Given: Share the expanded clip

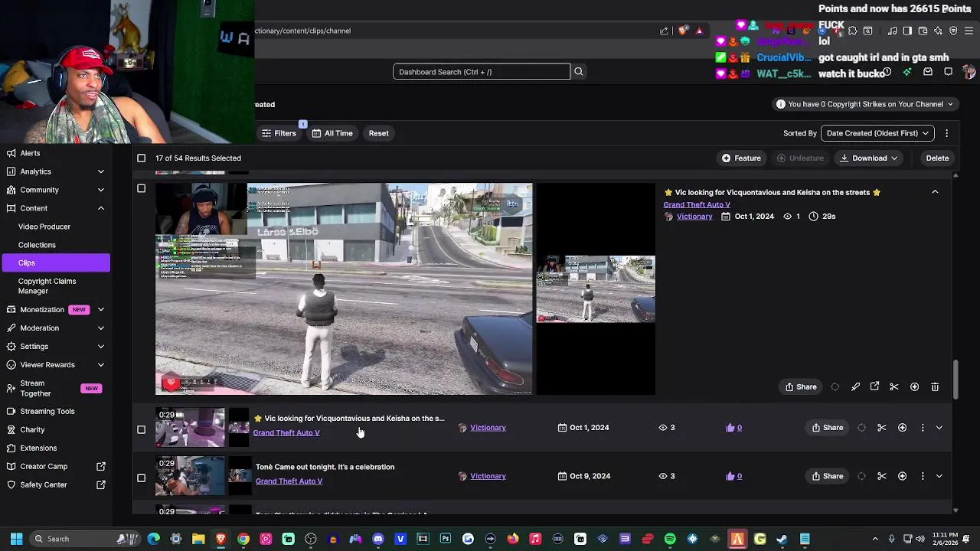Looking at the screenshot, I should tap(801, 387).
